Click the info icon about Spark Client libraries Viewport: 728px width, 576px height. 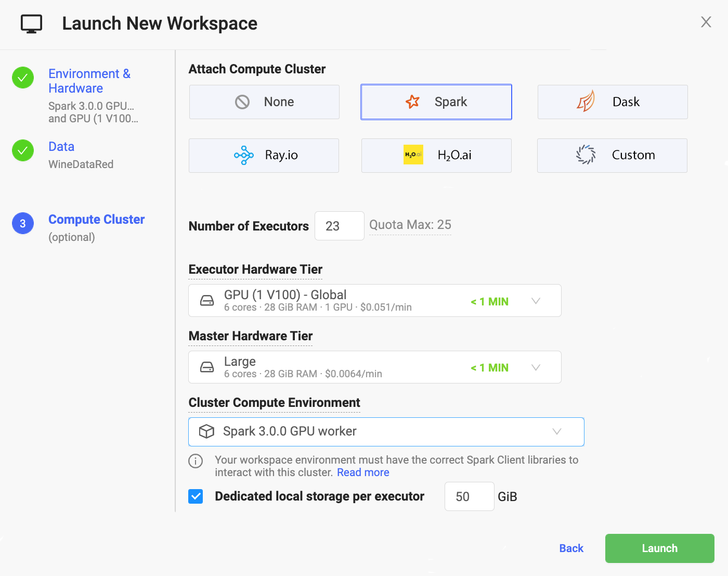coord(196,461)
